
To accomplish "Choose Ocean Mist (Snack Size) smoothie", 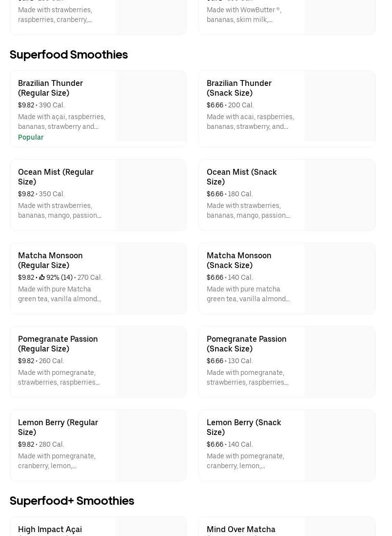I will coord(241,177).
